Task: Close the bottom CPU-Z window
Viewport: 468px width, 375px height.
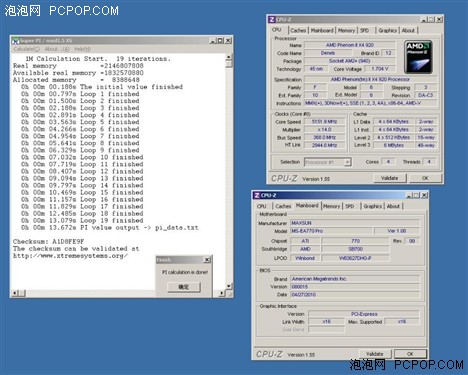Action: (x=424, y=195)
